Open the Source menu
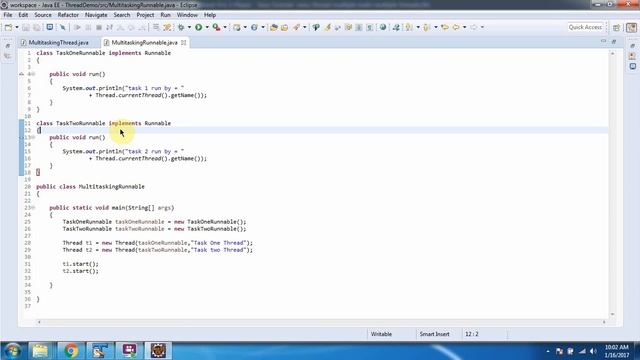 [x=43, y=15]
